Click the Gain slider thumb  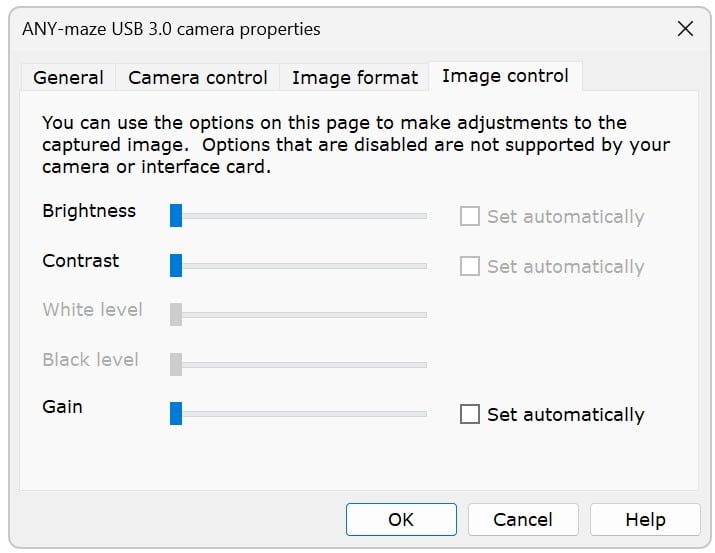(x=176, y=413)
